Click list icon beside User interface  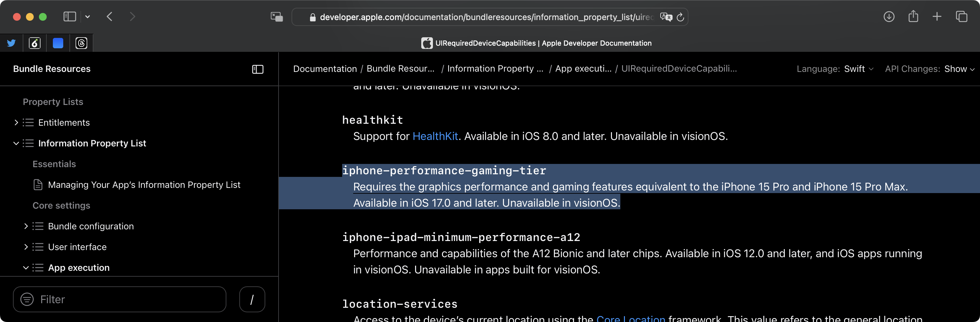[38, 247]
